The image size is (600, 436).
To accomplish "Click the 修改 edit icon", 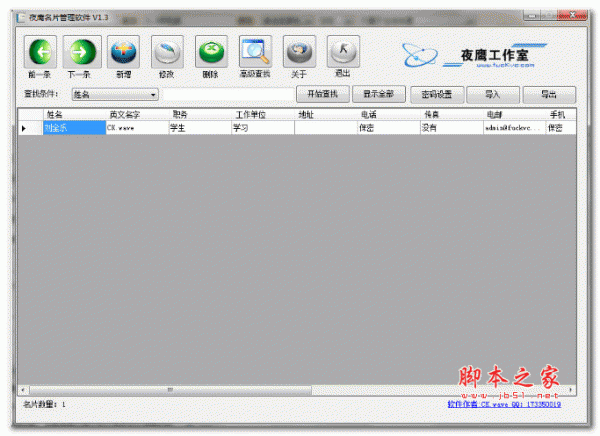I will pyautogui.click(x=167, y=52).
